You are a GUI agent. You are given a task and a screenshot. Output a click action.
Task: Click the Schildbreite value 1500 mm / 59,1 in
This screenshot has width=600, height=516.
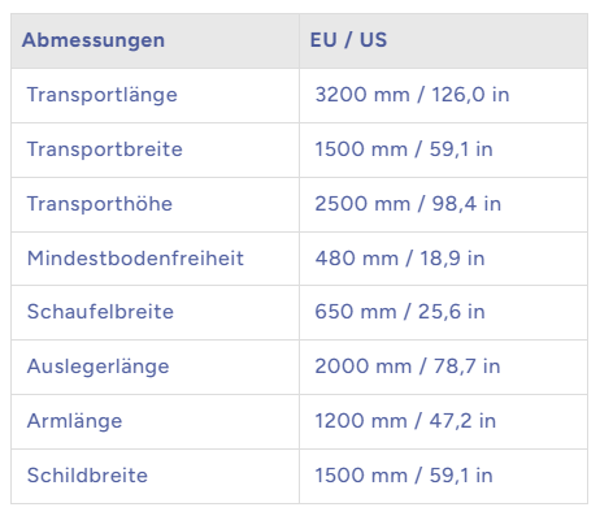point(403,475)
